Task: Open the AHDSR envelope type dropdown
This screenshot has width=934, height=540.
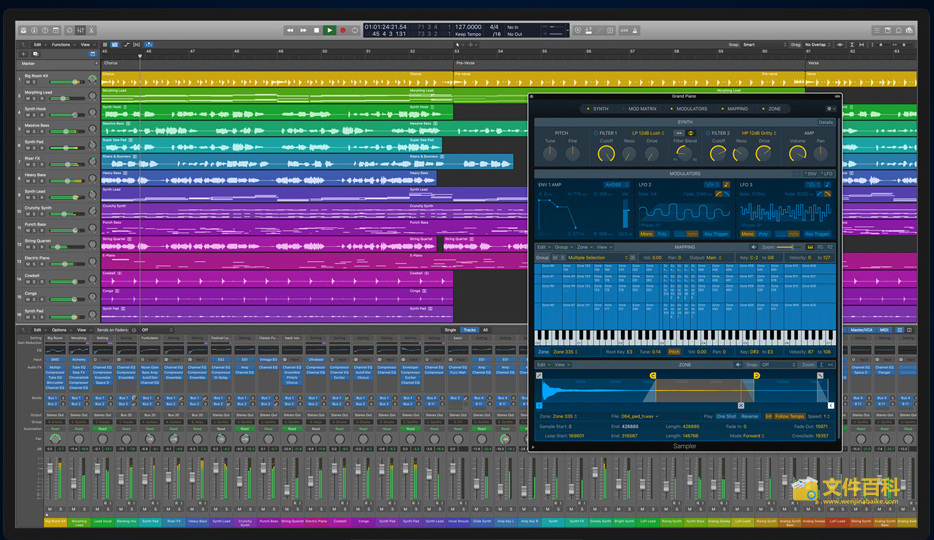Action: pos(617,185)
